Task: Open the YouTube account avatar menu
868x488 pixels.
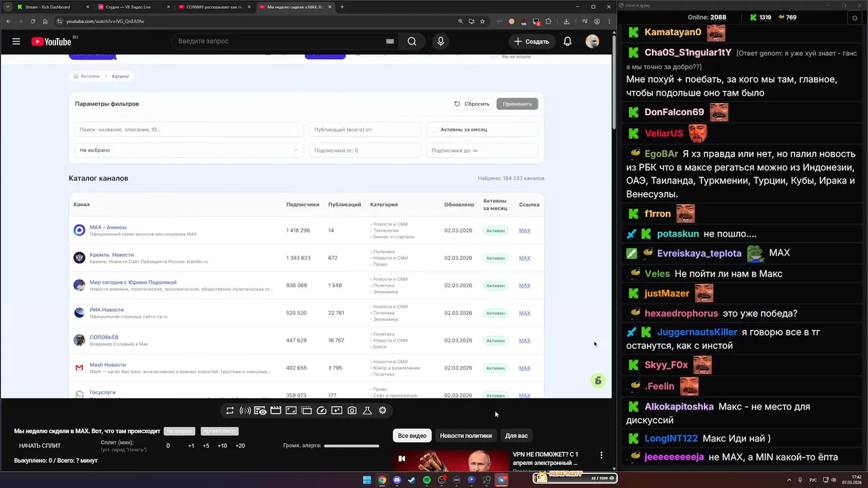Action: click(592, 41)
